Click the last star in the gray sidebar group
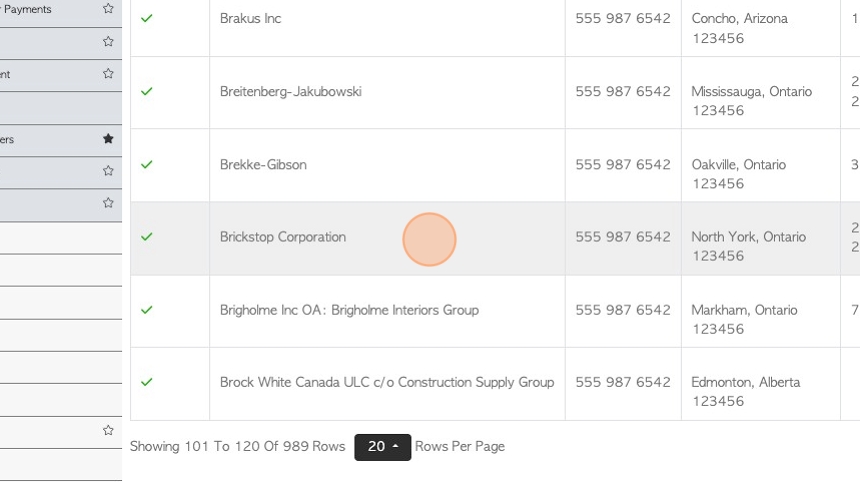The height and width of the screenshot is (482, 860). click(x=108, y=203)
